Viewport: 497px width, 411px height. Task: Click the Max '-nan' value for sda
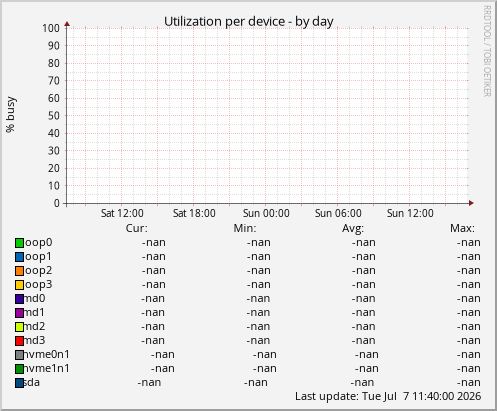(x=469, y=383)
